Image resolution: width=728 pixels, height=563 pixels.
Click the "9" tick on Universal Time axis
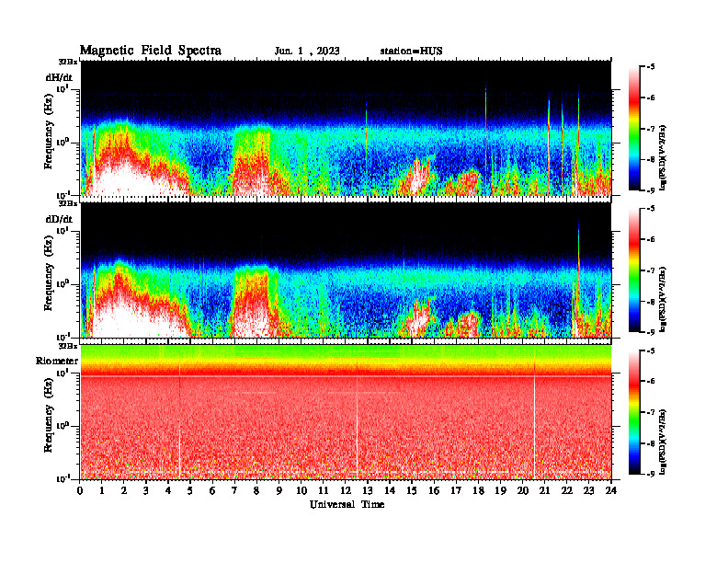point(279,491)
